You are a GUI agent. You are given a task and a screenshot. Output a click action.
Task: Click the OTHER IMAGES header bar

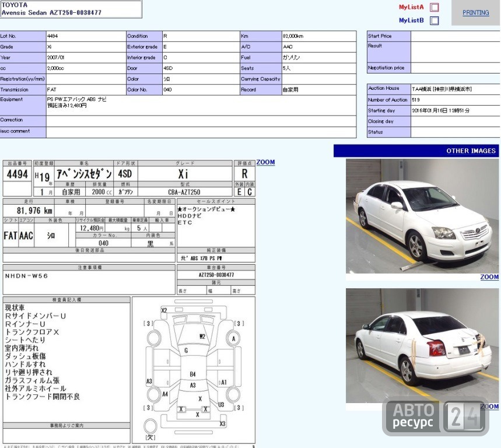416,151
